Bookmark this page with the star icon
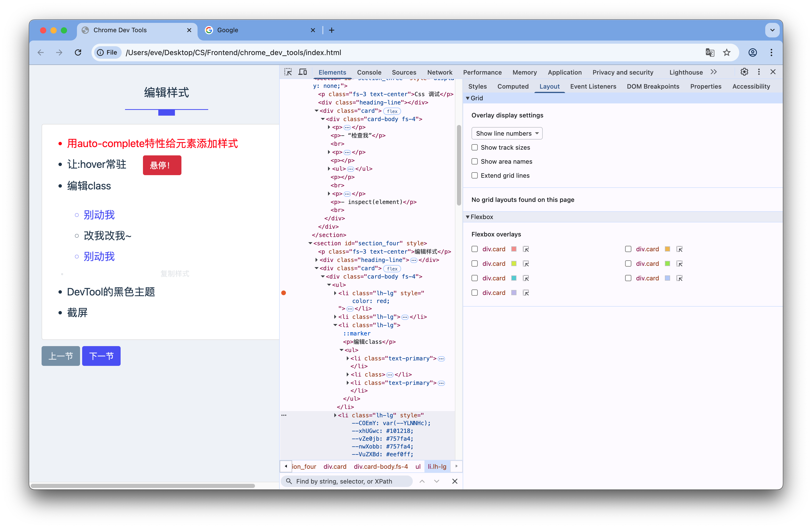Viewport: 812px width, 528px height. point(727,52)
